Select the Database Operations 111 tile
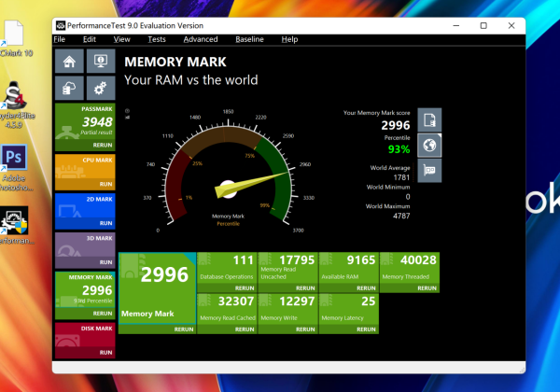Viewport: 560px width, 392px height. point(227,268)
